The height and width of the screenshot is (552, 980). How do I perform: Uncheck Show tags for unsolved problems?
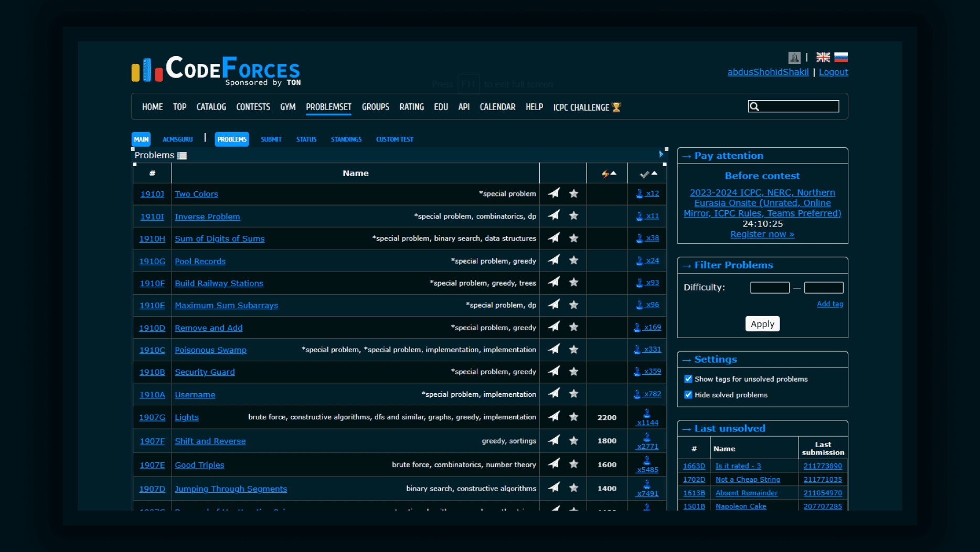coord(688,379)
